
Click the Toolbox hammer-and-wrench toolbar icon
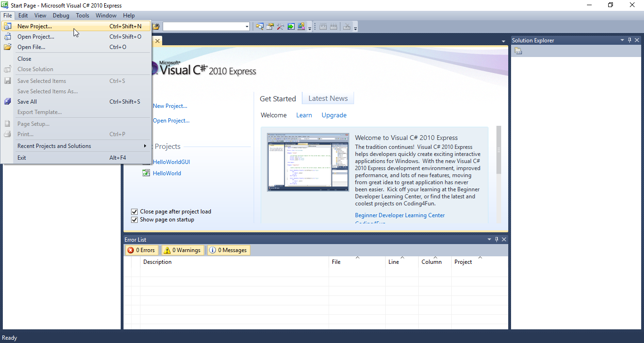click(281, 26)
